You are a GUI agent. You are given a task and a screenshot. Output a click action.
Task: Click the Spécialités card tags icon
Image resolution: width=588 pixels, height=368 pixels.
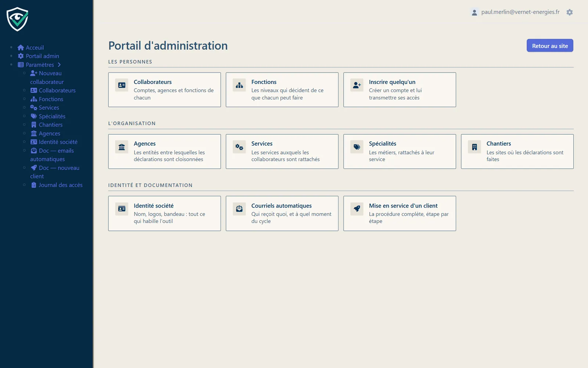coord(357,147)
